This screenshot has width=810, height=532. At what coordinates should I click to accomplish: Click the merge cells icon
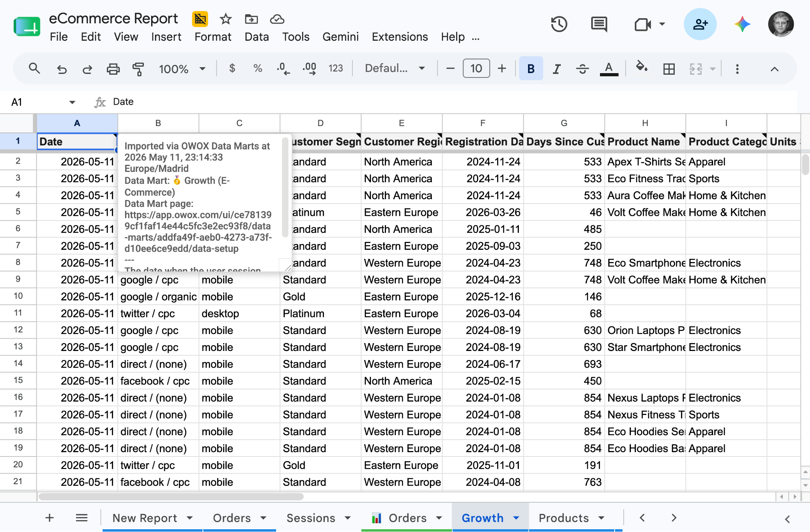pos(696,69)
